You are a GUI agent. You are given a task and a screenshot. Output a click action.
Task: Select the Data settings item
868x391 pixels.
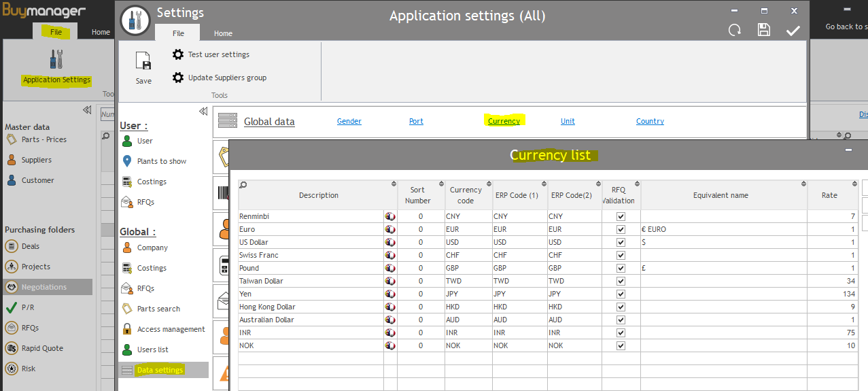160,370
